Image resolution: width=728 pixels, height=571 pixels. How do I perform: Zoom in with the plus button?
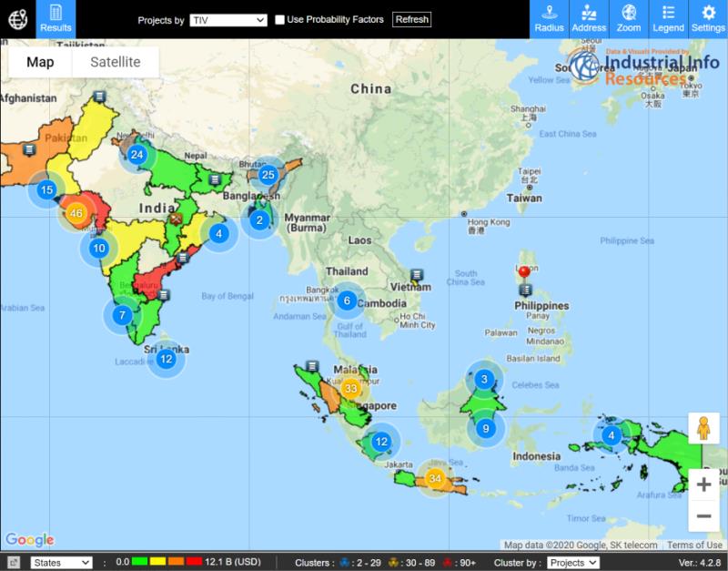tap(703, 484)
